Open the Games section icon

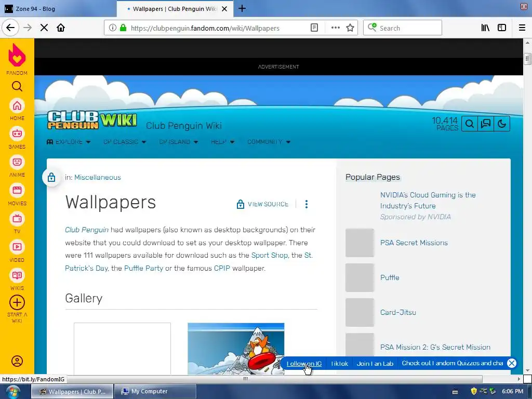point(17,134)
